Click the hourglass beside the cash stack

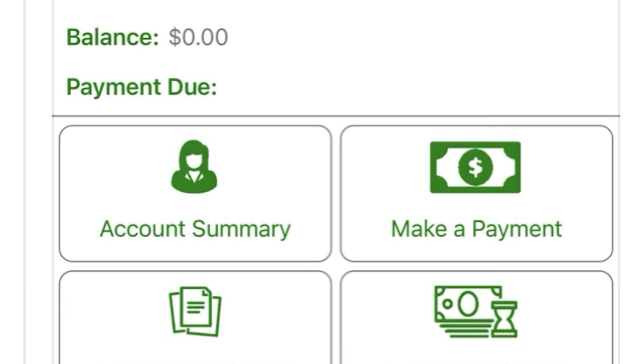pyautogui.click(x=505, y=319)
